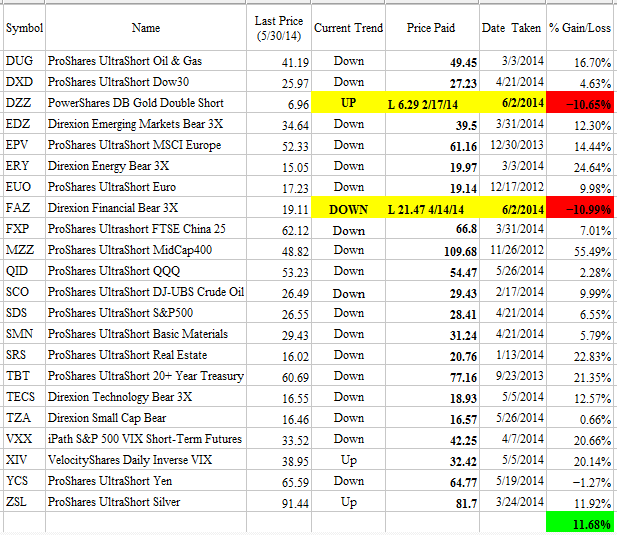
Task: Click the EPV symbol cell
Action: click(x=24, y=145)
